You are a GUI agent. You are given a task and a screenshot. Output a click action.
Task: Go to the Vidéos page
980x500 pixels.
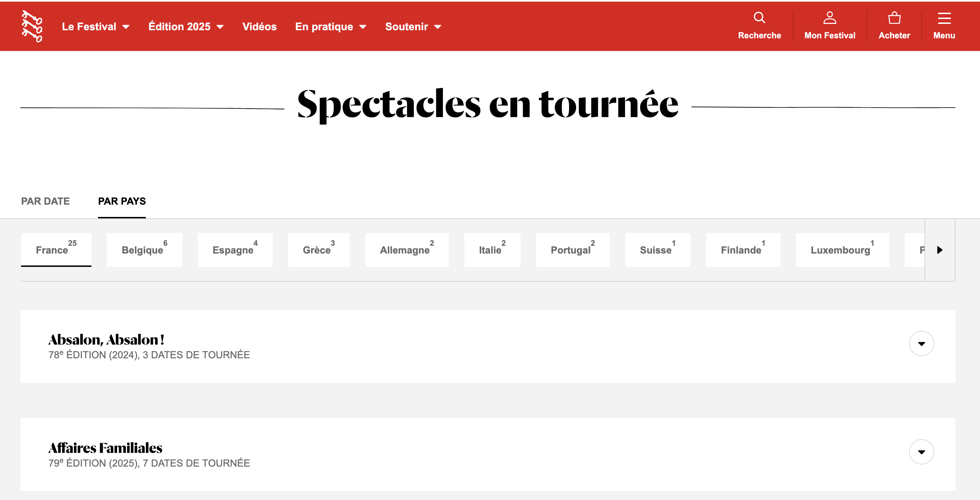coord(259,27)
